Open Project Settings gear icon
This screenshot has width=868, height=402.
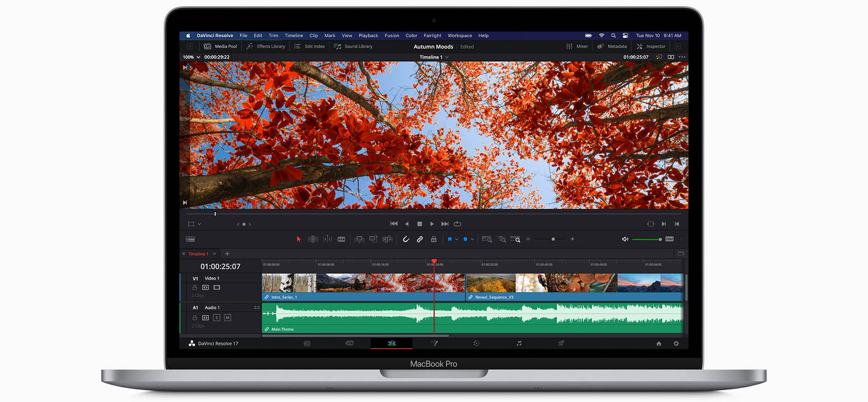click(676, 344)
